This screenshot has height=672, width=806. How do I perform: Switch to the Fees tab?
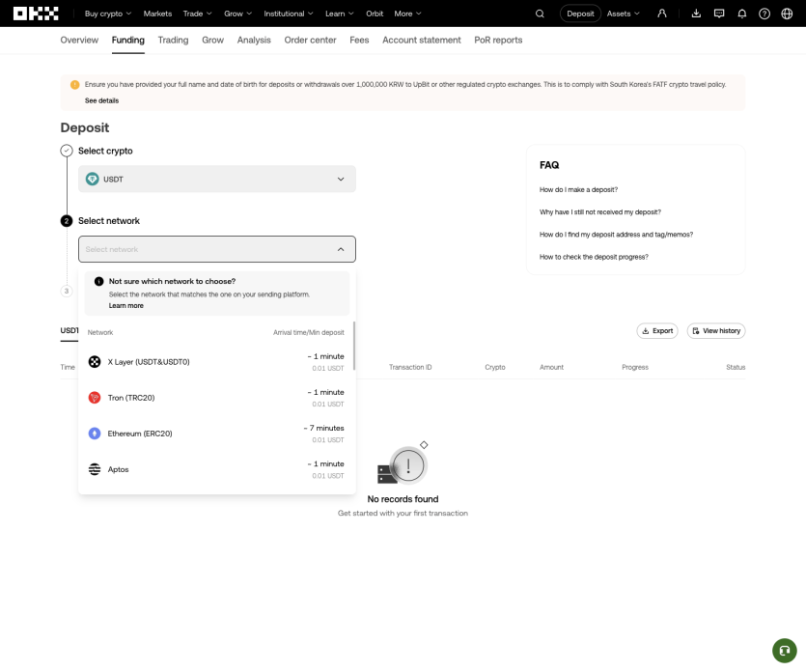point(359,41)
